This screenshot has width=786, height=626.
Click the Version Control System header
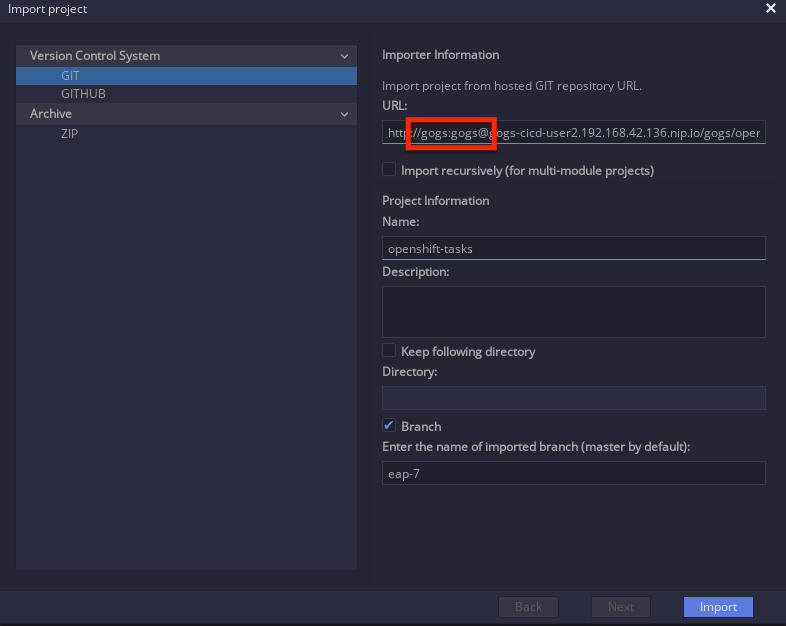186,56
